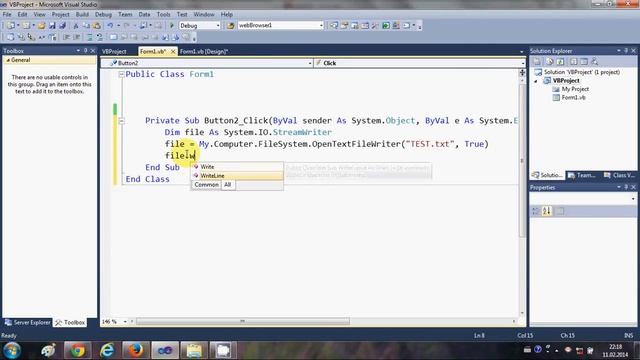Select My Project in Solution Explorer
640x360 pixels.
tap(575, 89)
